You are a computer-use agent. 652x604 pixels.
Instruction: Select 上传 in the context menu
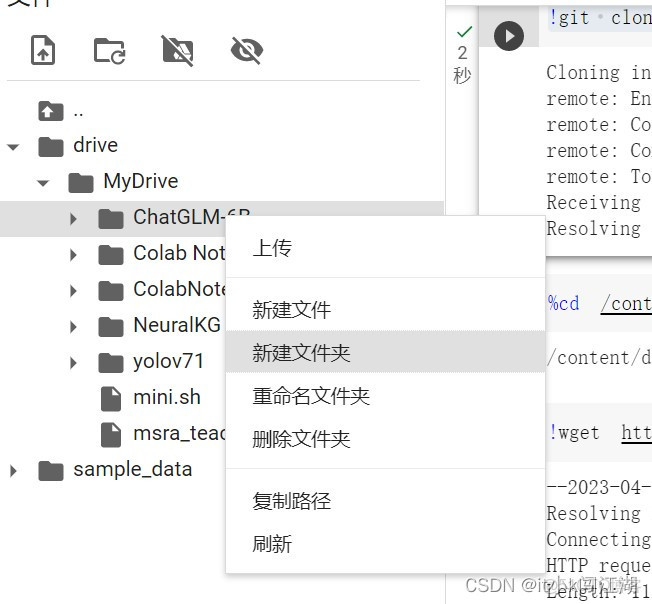(x=385, y=248)
